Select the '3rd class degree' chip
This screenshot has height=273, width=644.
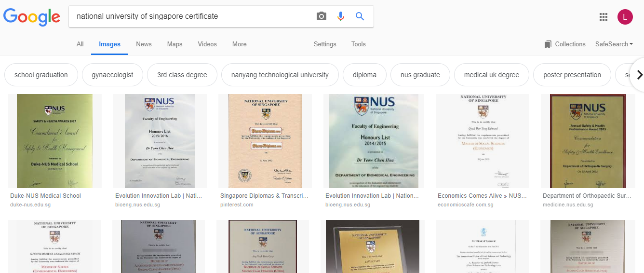tap(182, 75)
